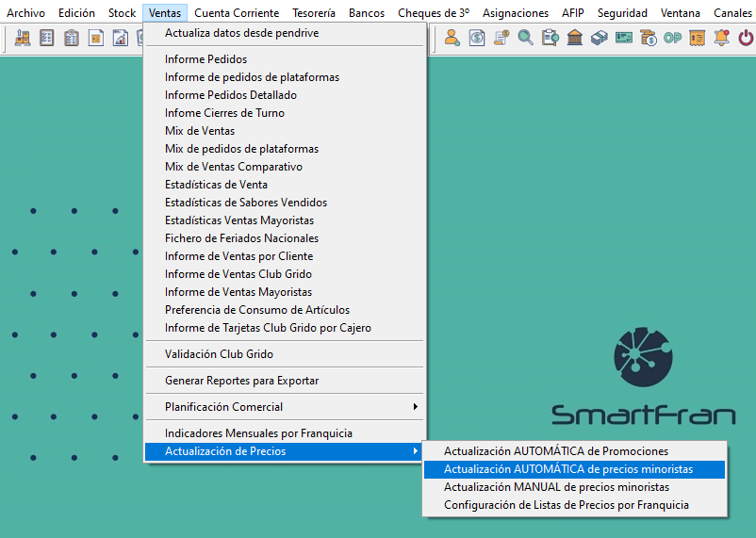
Task: Open the Cuenta Corriente menu
Action: (237, 13)
